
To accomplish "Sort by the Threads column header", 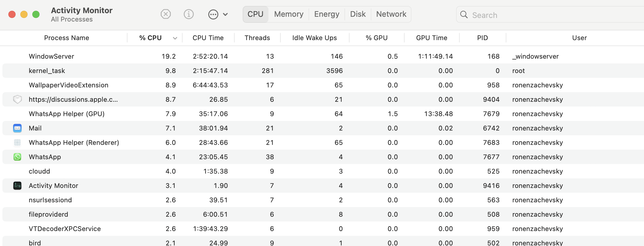I will tap(257, 38).
